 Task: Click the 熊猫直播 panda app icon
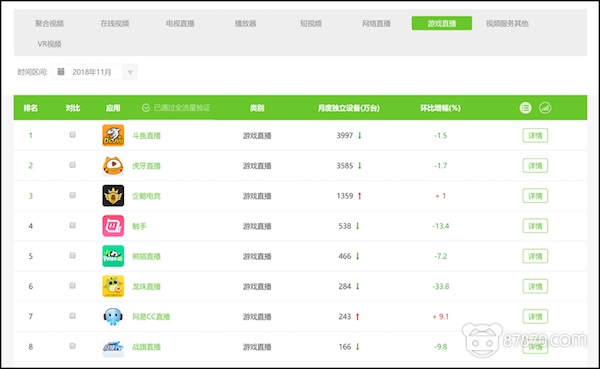[113, 256]
